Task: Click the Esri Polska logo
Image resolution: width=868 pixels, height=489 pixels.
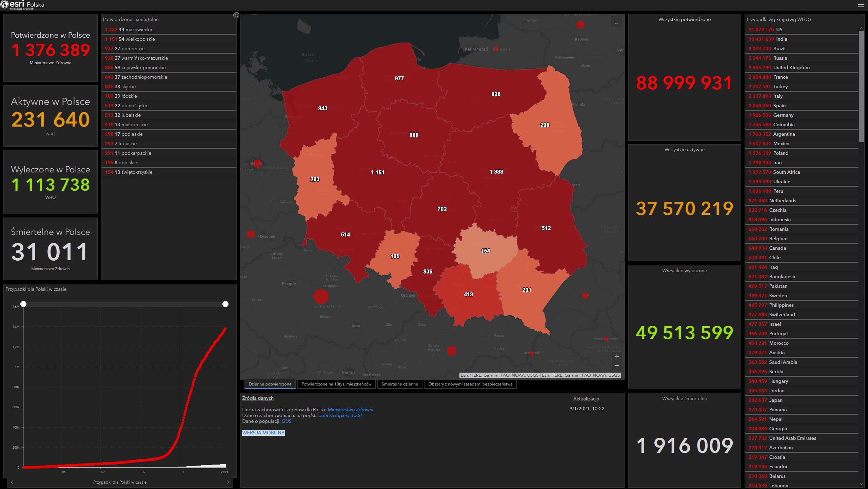Action: click(23, 5)
